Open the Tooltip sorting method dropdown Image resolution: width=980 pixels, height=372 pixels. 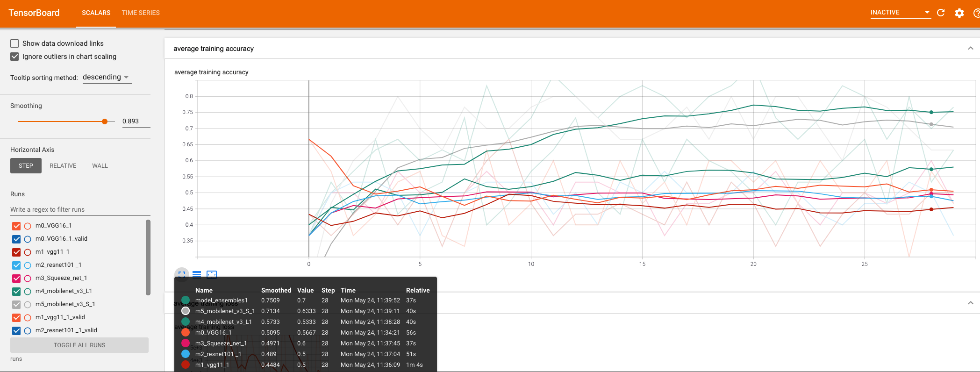(x=107, y=77)
